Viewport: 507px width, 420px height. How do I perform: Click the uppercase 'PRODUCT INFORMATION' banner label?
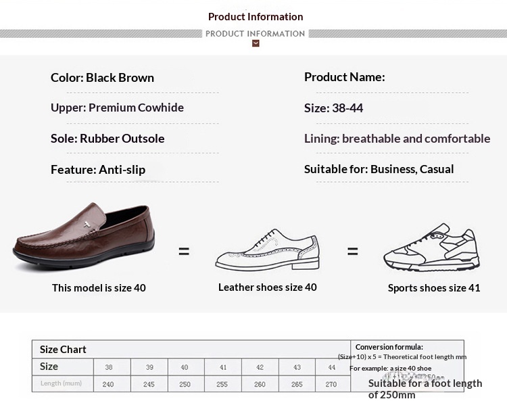pyautogui.click(x=255, y=33)
